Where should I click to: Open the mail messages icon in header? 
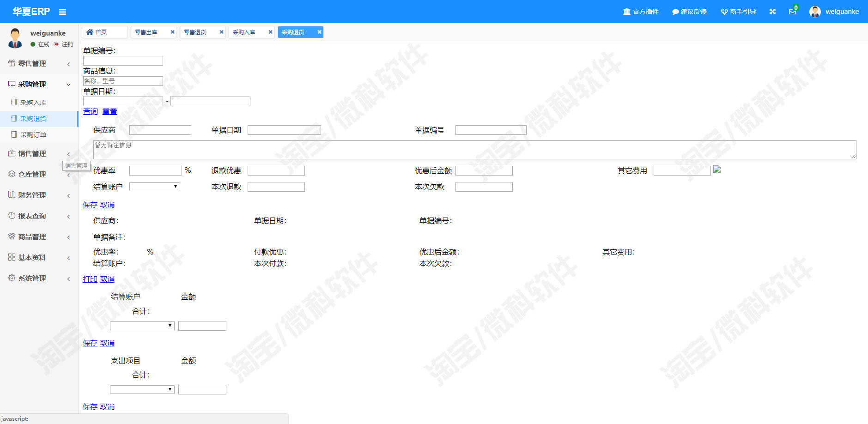792,12
